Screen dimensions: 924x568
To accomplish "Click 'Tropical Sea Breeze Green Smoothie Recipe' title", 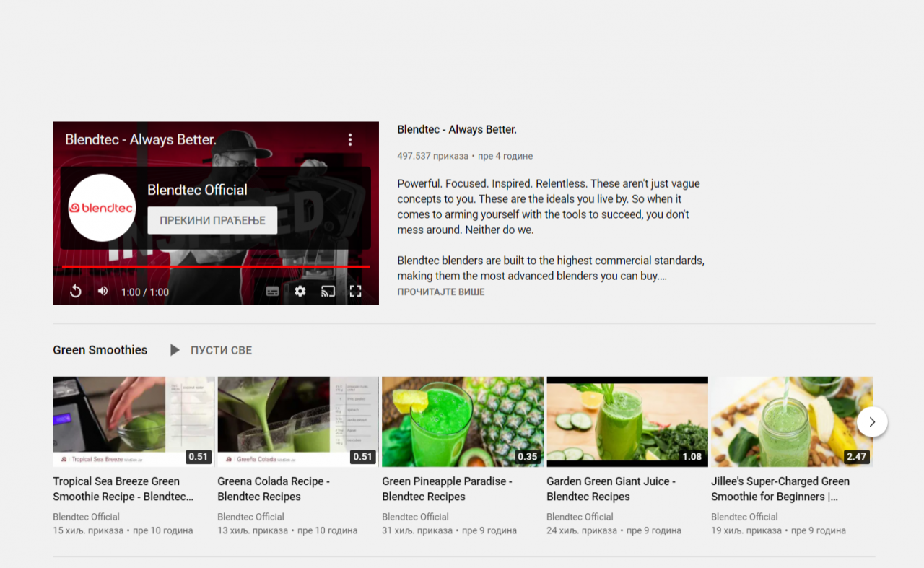I will click(123, 489).
